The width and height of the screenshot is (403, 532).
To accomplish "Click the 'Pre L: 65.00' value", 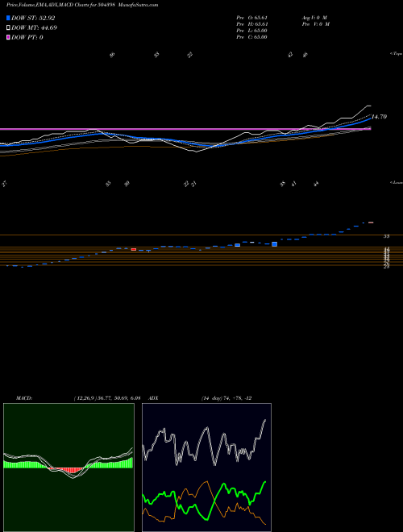I will (x=251, y=31).
